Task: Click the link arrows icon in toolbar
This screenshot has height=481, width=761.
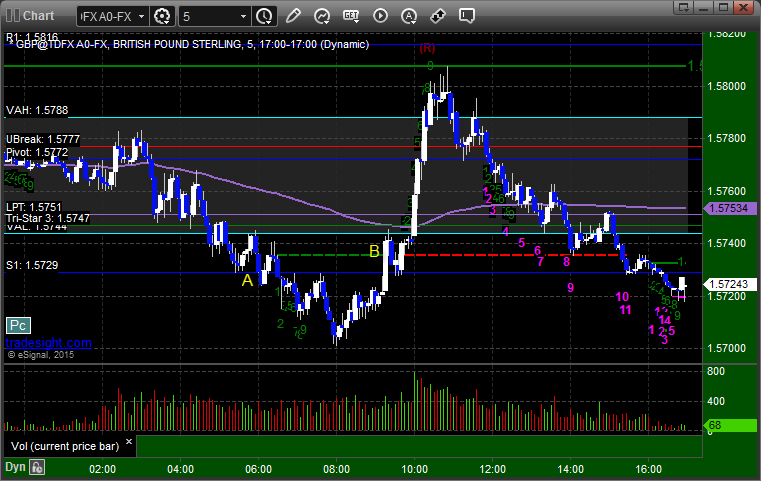Action: point(438,16)
